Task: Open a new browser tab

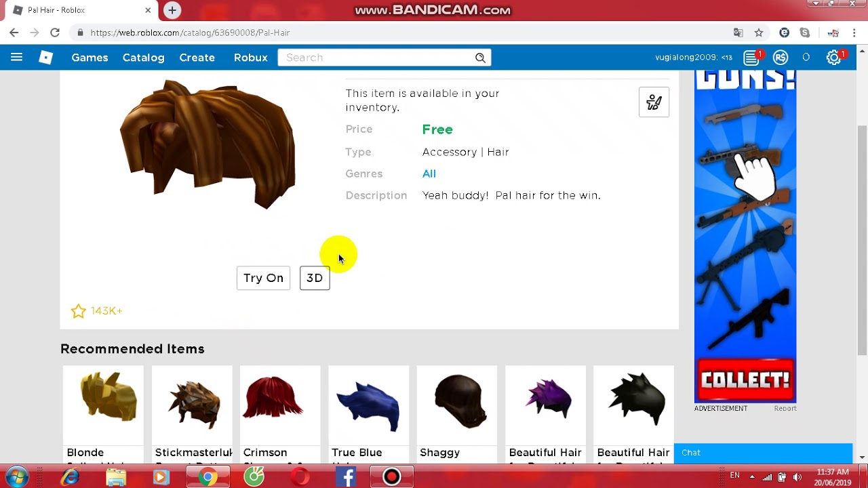Action: click(x=172, y=10)
